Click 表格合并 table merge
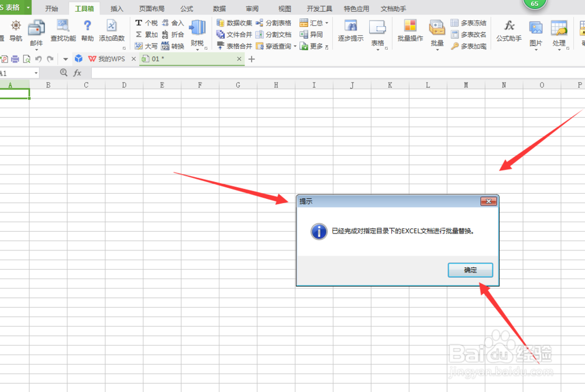The height and width of the screenshot is (392, 585). pos(235,46)
